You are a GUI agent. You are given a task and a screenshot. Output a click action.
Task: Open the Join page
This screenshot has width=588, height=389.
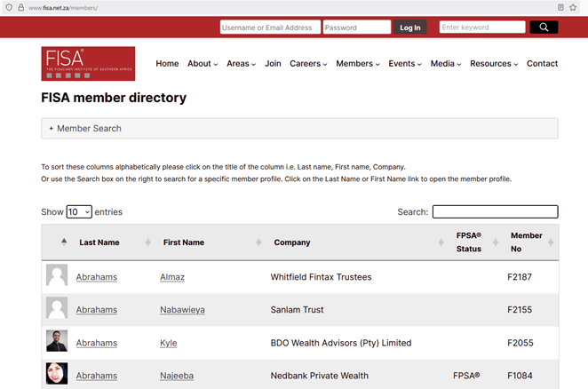click(273, 64)
